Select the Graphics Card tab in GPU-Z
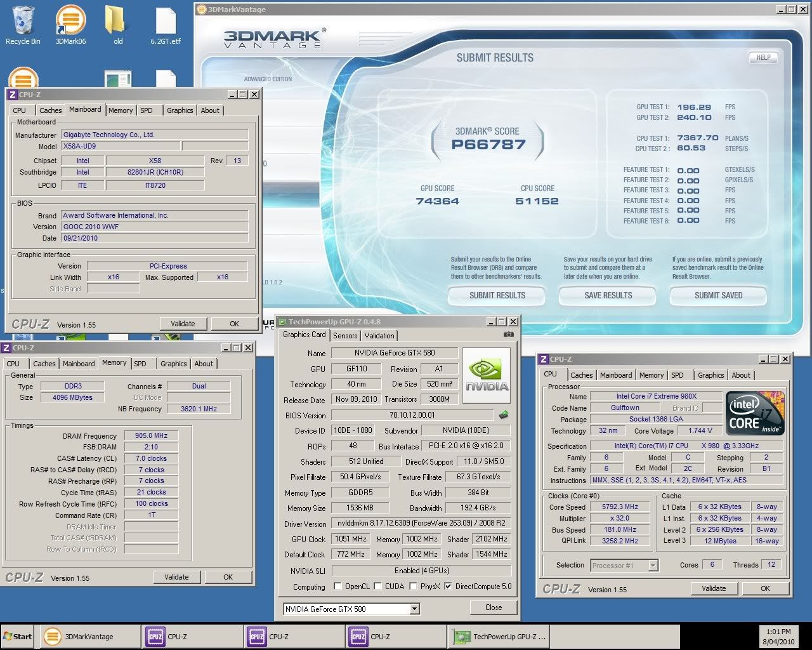Image resolution: width=812 pixels, height=650 pixels. point(304,335)
